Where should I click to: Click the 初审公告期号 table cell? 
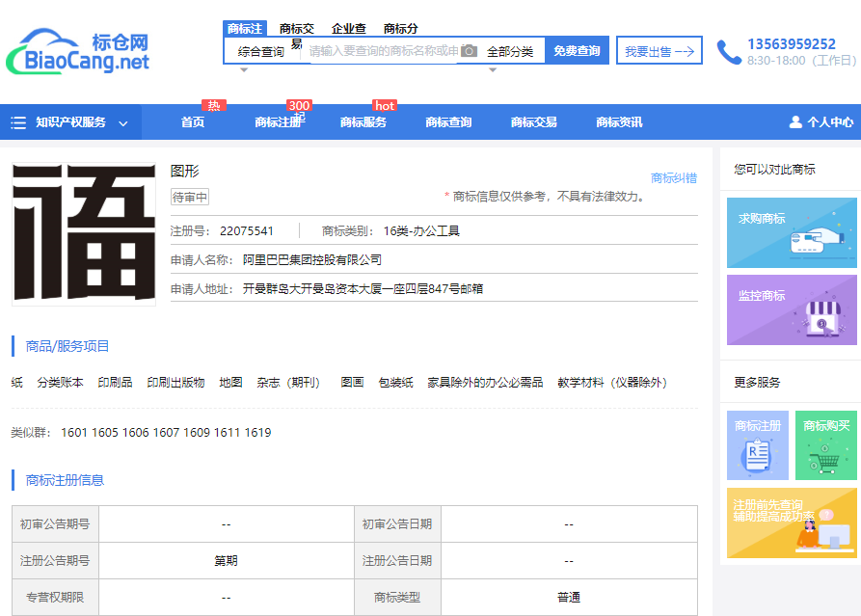tap(55, 524)
